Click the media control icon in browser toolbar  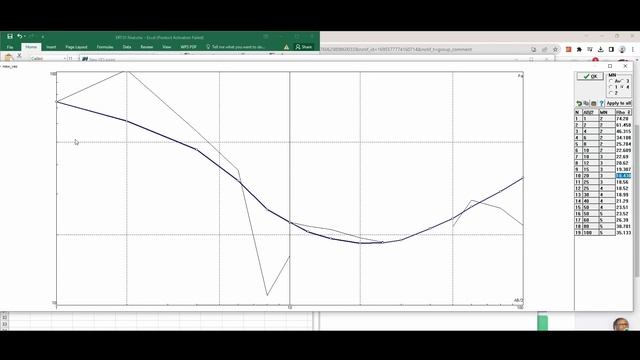pyautogui.click(x=590, y=49)
